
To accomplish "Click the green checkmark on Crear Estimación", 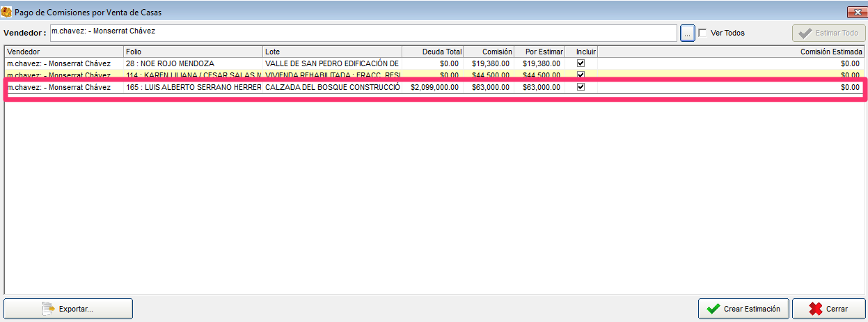I will click(x=713, y=309).
